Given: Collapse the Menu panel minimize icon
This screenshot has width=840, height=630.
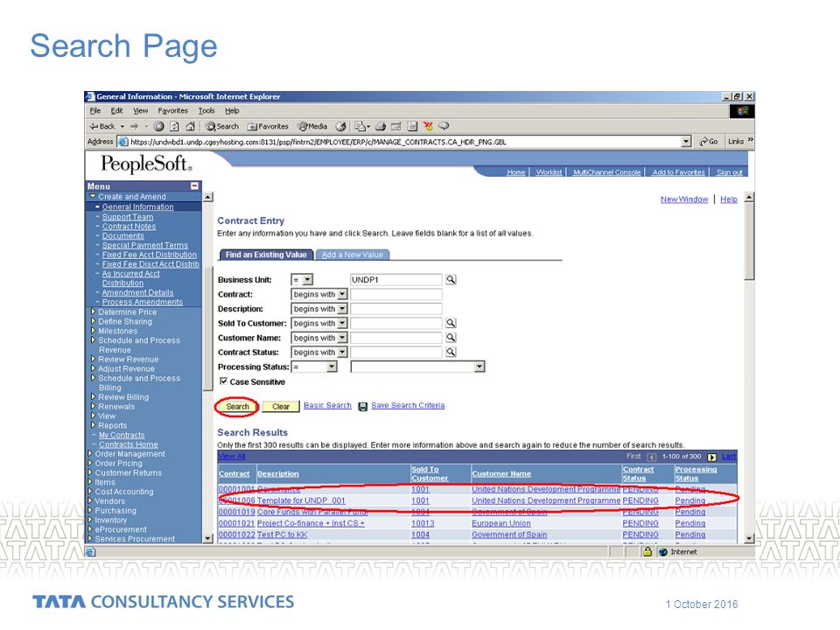Looking at the screenshot, I should click(x=194, y=185).
